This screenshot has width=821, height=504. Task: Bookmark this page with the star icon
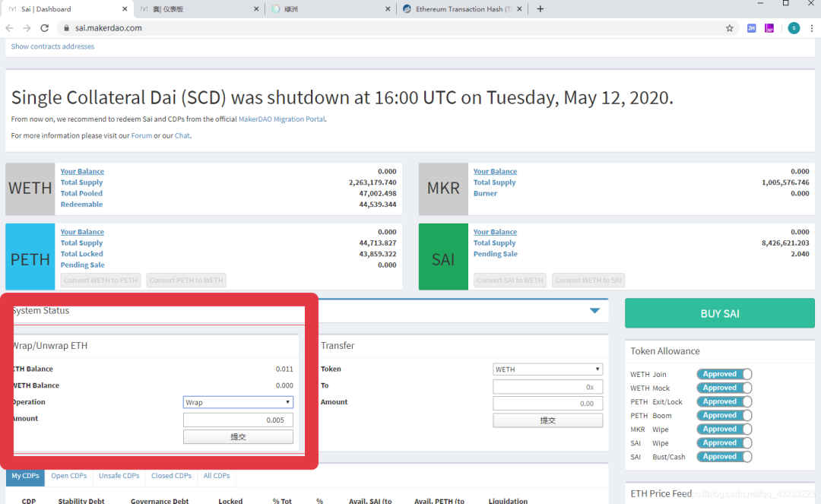click(729, 28)
